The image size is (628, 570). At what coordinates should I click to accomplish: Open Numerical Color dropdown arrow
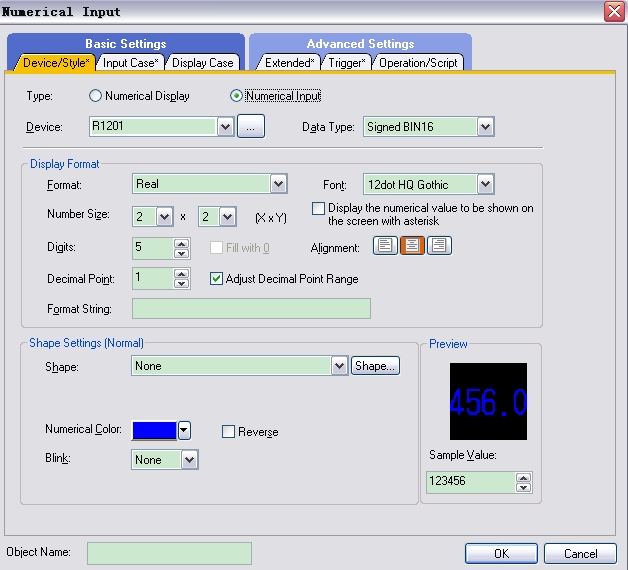(184, 430)
